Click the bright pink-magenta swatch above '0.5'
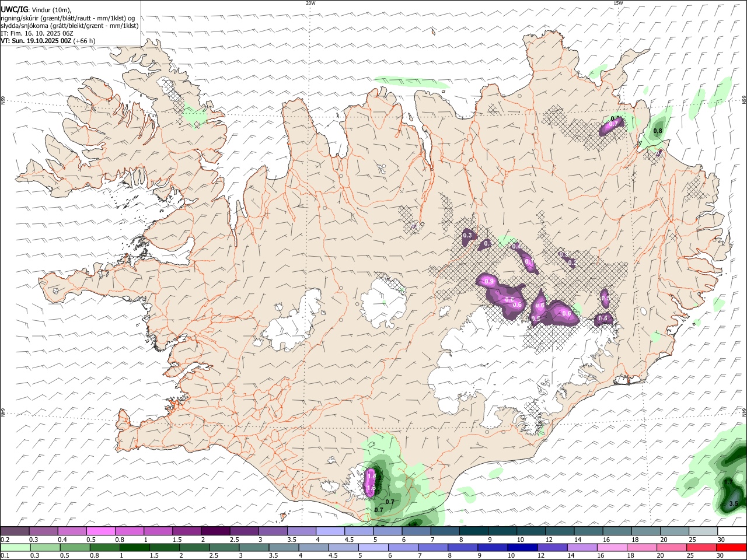 coord(100,531)
